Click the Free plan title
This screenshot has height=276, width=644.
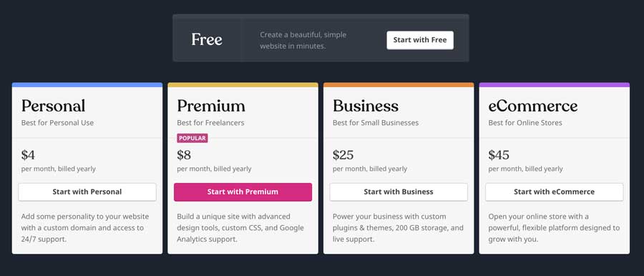207,39
